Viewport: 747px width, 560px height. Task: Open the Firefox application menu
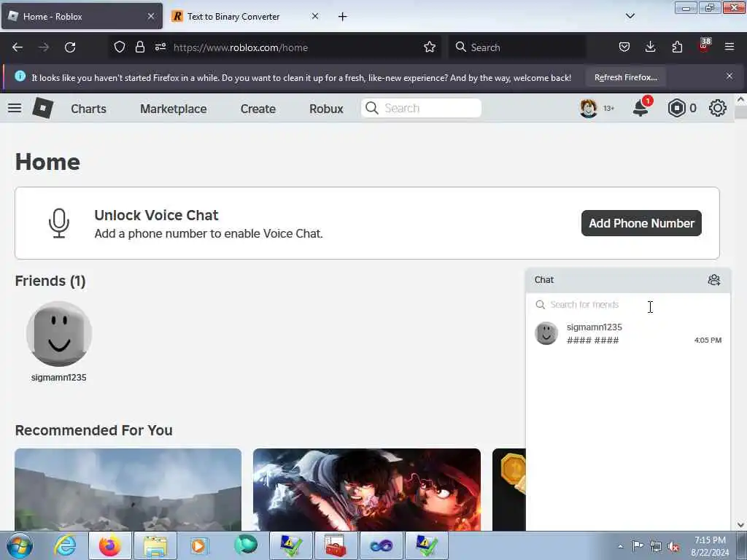729,47
